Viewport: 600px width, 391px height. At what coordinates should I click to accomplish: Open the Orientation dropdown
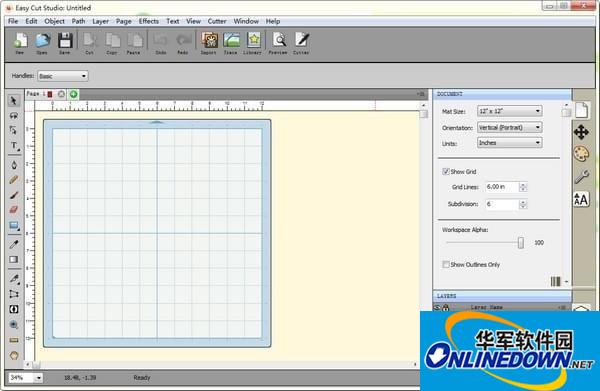click(x=510, y=127)
